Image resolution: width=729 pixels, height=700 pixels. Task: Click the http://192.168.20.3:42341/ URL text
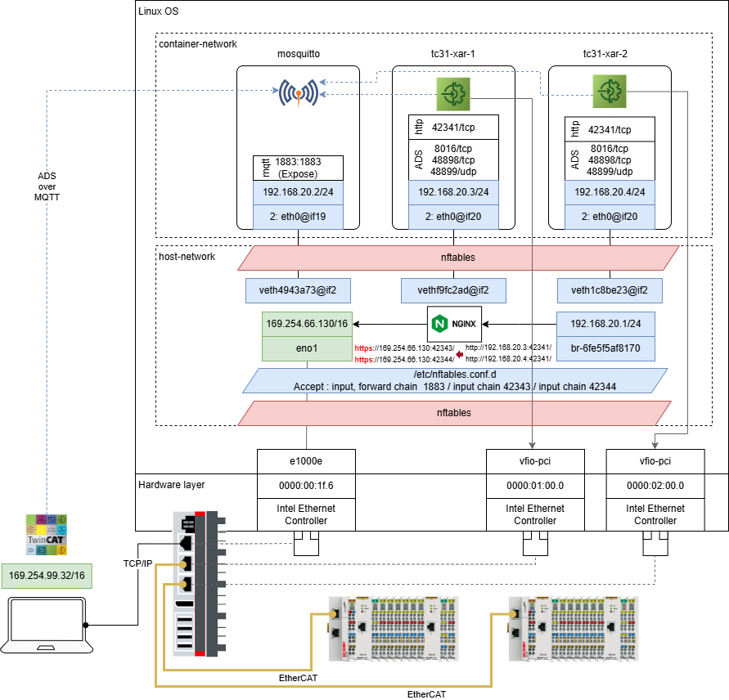[x=508, y=348]
